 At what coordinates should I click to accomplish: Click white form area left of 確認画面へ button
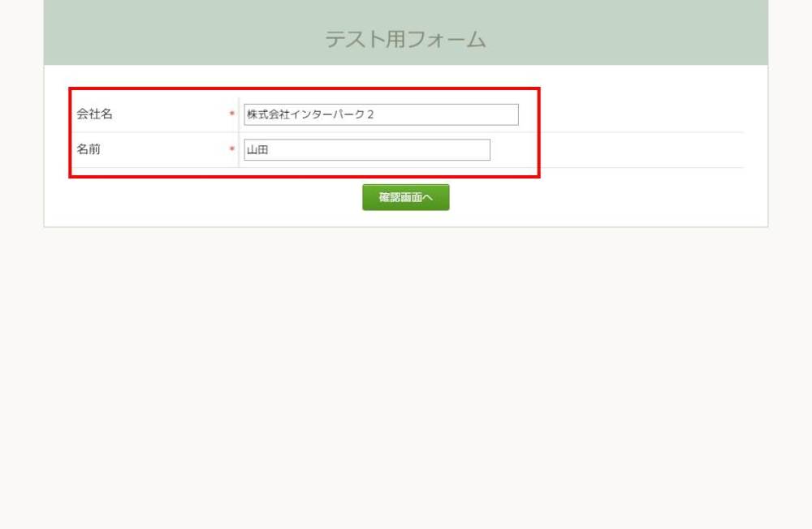[203, 199]
